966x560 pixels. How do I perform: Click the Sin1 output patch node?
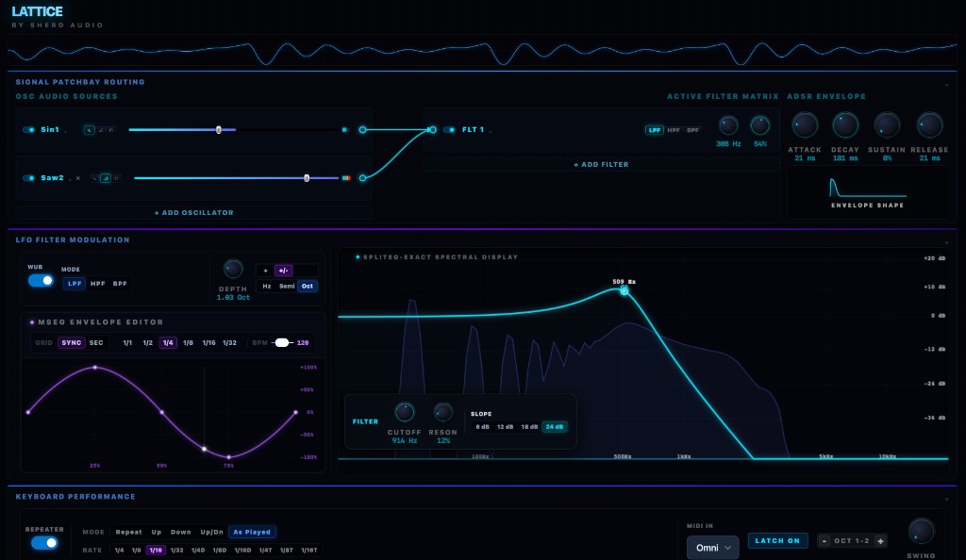coord(363,130)
